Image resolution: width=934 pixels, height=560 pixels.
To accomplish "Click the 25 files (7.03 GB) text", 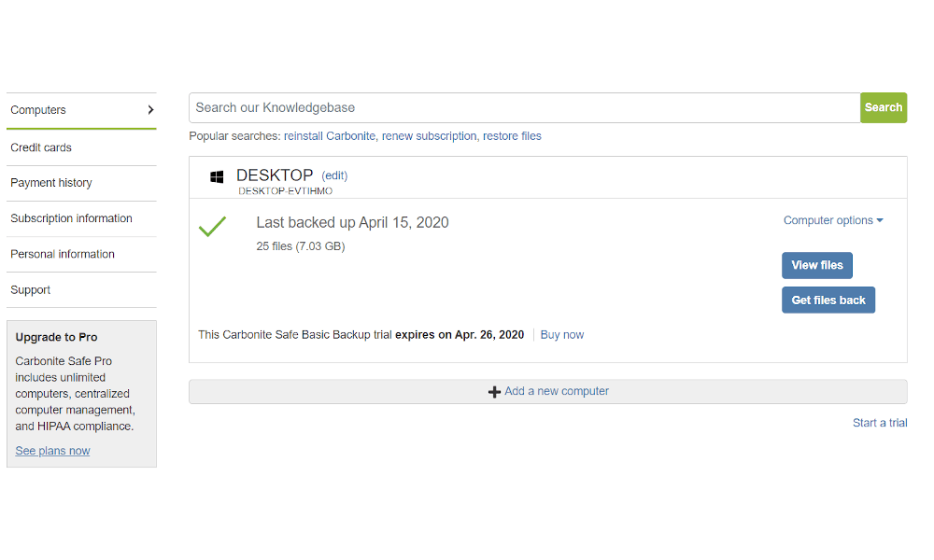I will [x=300, y=246].
